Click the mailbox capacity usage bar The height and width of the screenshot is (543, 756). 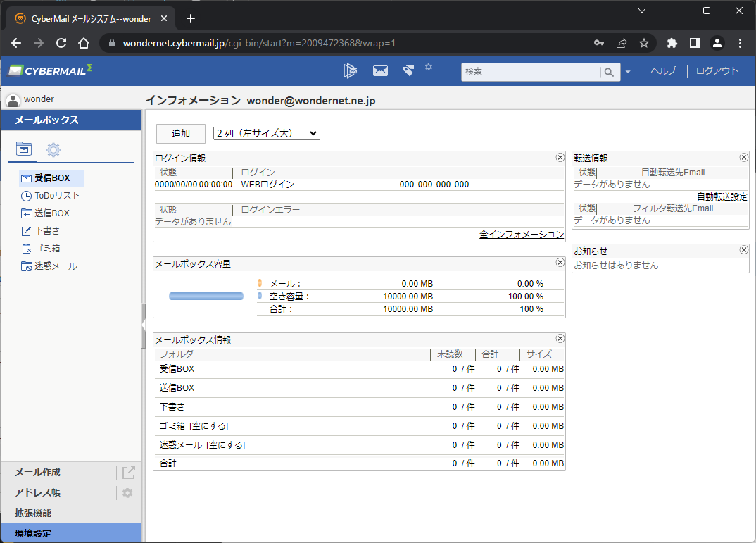[206, 296]
